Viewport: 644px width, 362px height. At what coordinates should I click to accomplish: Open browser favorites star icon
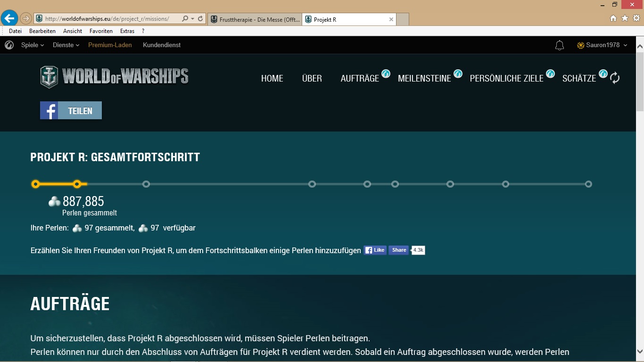[x=625, y=18]
